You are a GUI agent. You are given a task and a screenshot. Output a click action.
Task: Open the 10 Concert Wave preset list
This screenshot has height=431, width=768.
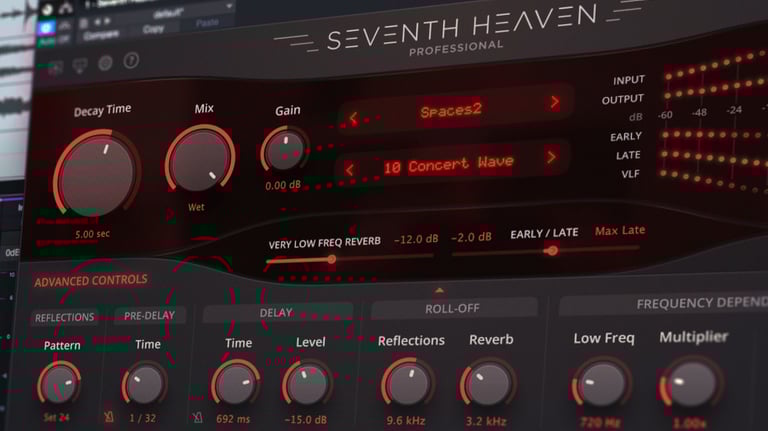tap(448, 165)
